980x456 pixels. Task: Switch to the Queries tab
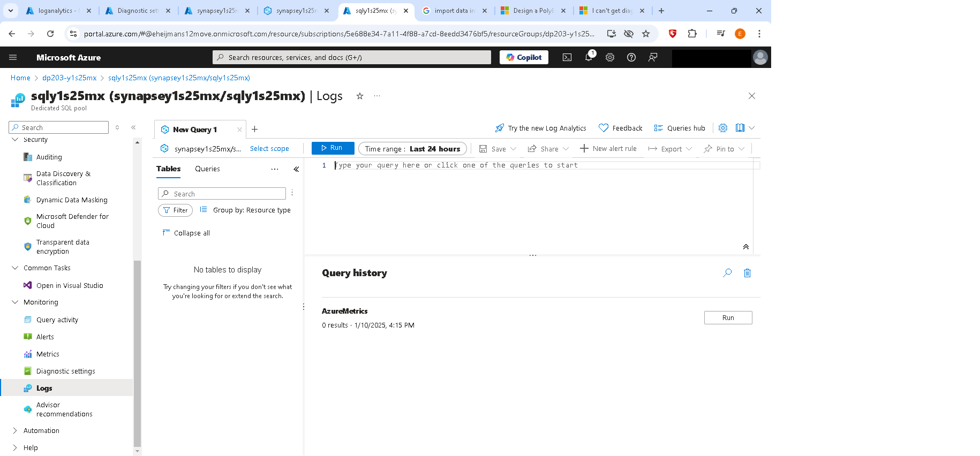pos(207,169)
